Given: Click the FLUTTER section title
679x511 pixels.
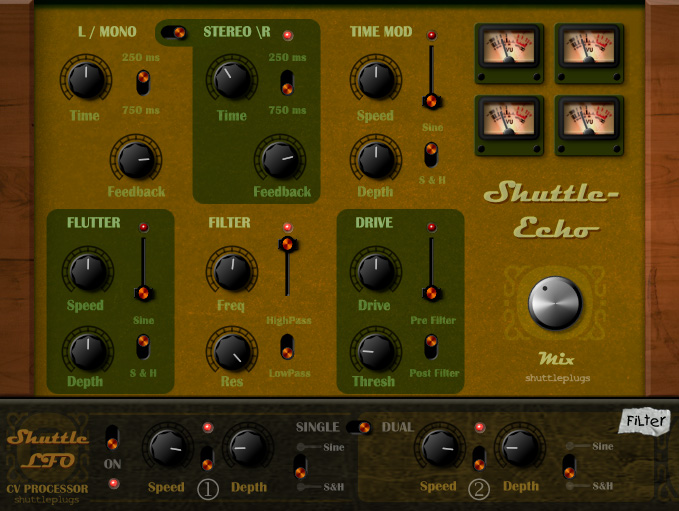Looking at the screenshot, I should (x=94, y=223).
